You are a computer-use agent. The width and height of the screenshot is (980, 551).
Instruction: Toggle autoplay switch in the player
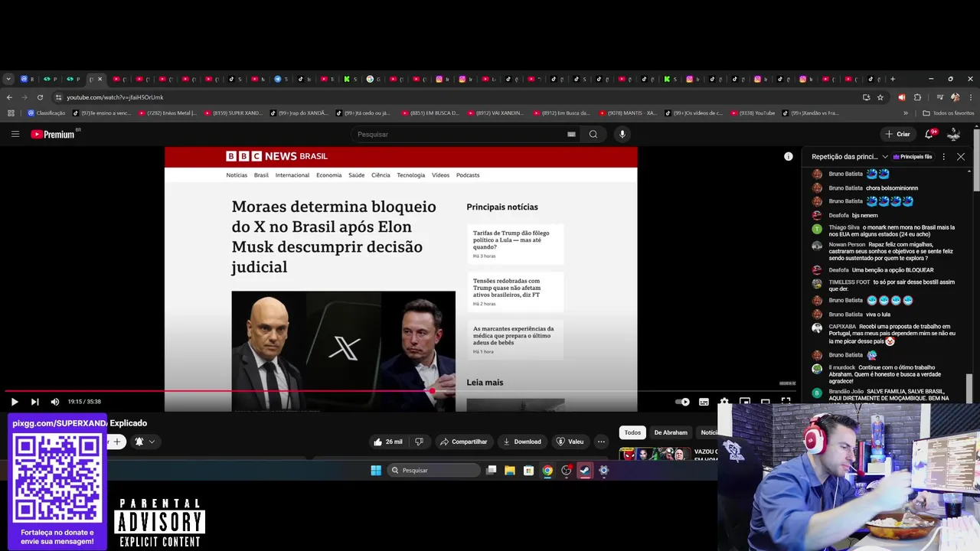click(x=682, y=402)
